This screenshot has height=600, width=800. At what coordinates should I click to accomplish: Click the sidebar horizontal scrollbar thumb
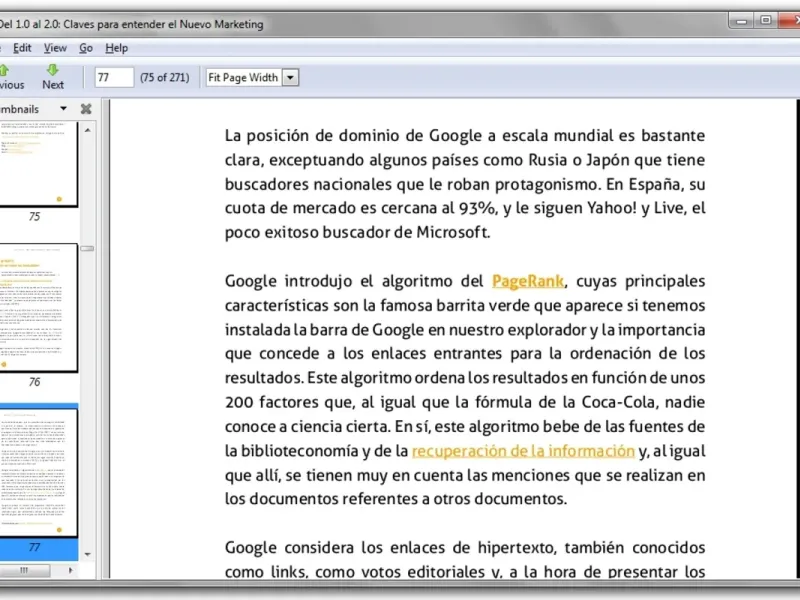(x=24, y=570)
